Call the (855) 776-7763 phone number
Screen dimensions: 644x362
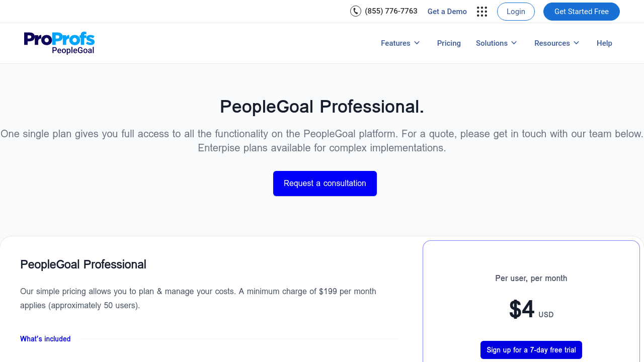point(391,11)
